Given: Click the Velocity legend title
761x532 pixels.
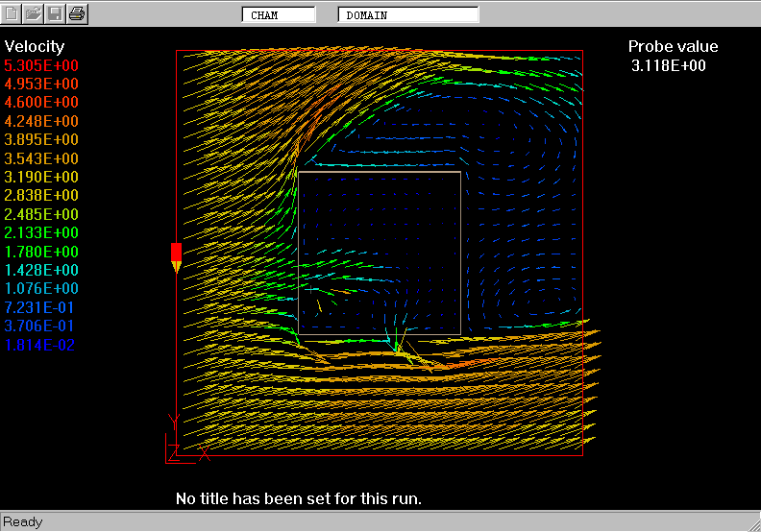Looking at the screenshot, I should pyautogui.click(x=35, y=47).
